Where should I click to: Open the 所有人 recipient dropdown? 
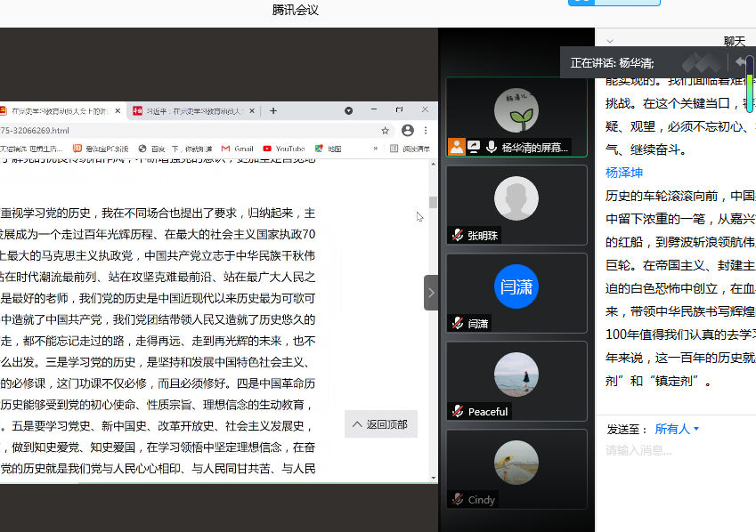(x=677, y=429)
